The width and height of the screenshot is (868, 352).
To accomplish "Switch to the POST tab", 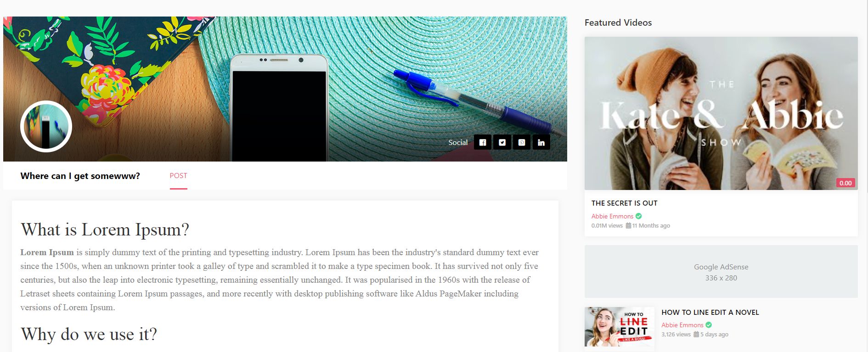I will [179, 176].
